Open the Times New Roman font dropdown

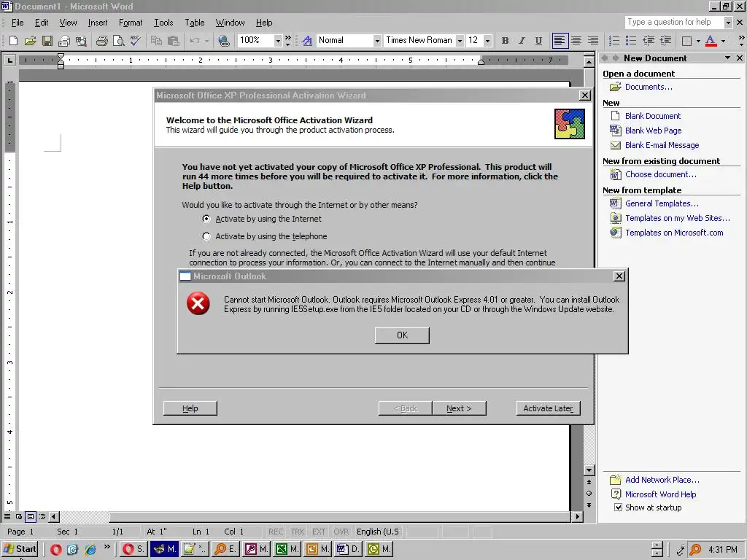click(x=460, y=41)
